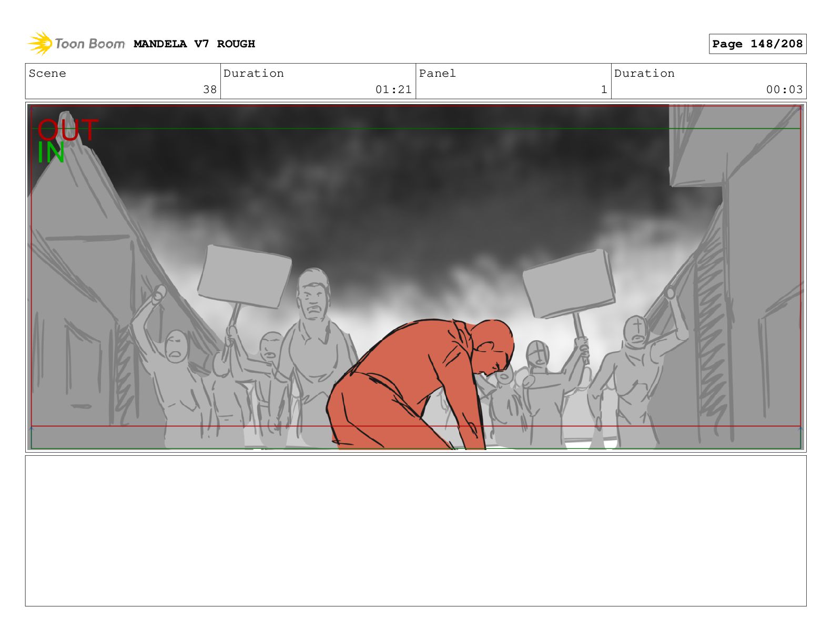Click the empty notes box below panel
The height and width of the screenshot is (644, 832).
pyautogui.click(x=416, y=531)
